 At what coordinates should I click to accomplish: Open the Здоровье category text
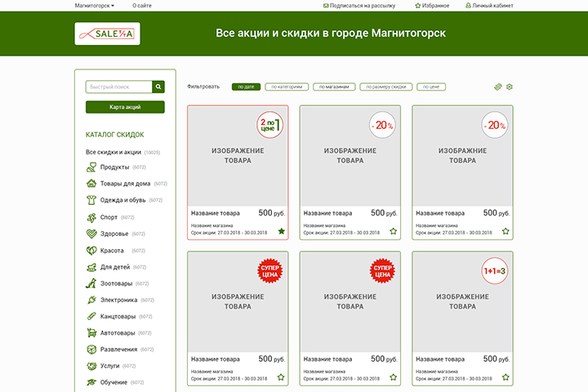(114, 234)
